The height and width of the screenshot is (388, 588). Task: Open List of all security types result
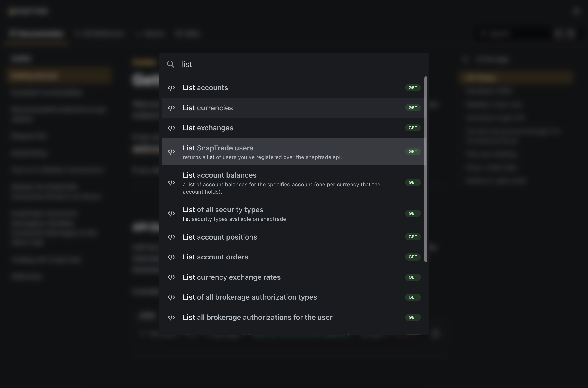[x=294, y=214]
